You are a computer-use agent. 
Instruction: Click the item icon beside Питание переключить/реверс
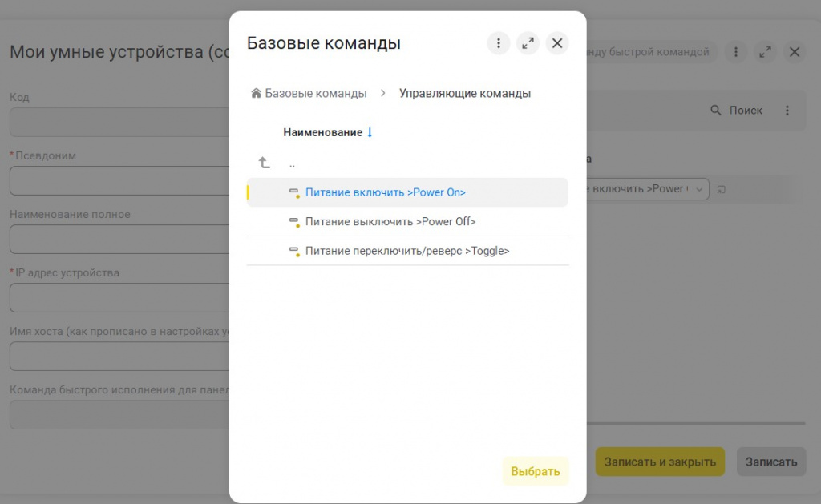(294, 251)
